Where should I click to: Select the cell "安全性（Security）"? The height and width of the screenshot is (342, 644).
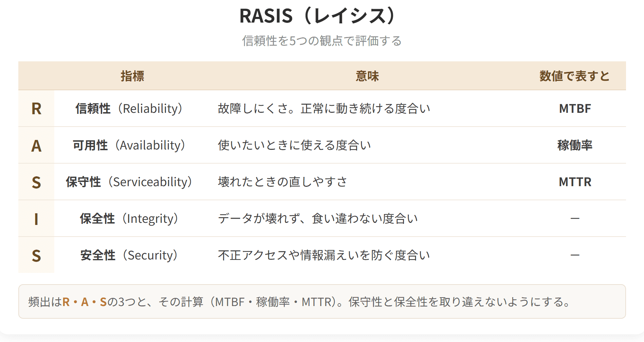133,255
